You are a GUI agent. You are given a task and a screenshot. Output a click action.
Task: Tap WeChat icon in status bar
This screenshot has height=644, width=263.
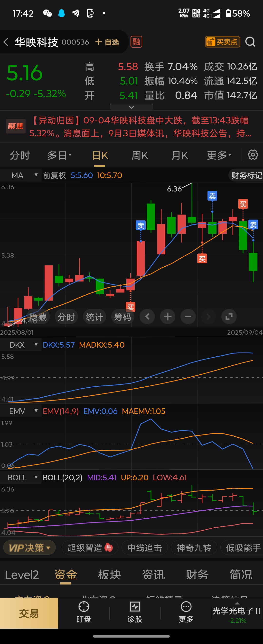(x=47, y=13)
